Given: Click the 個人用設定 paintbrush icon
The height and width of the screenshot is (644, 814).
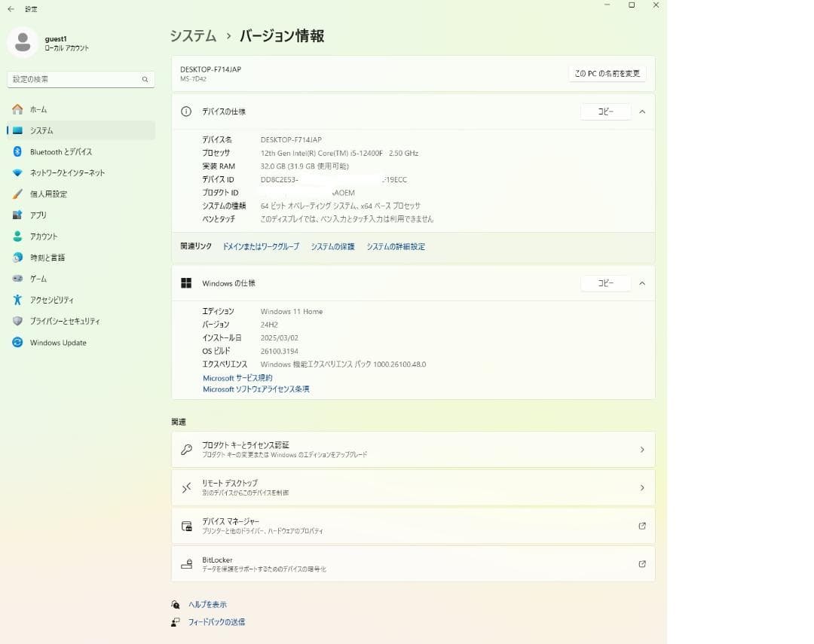Looking at the screenshot, I should tap(17, 194).
